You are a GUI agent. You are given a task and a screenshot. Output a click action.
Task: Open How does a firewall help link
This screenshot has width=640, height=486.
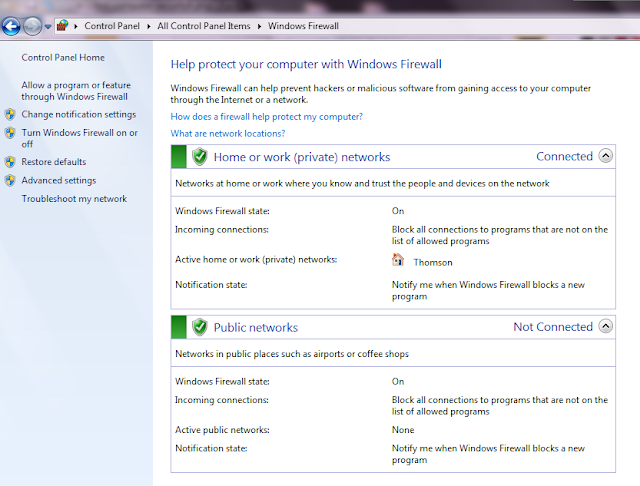click(267, 117)
